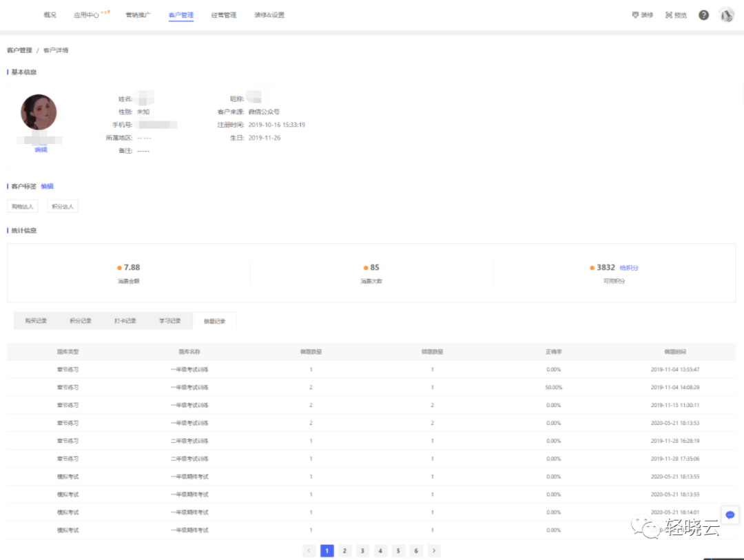The height and width of the screenshot is (560, 744).
Task: Click the 客户管理 breadcrumb link
Action: [20, 50]
